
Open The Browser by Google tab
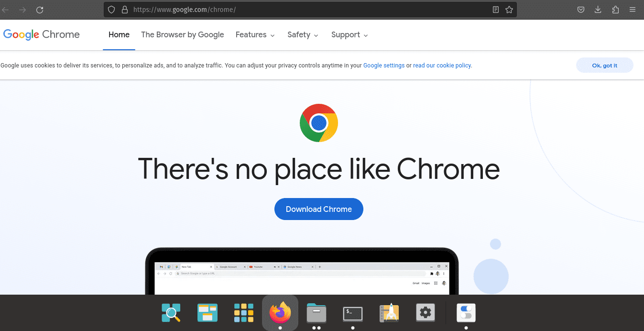coord(183,34)
